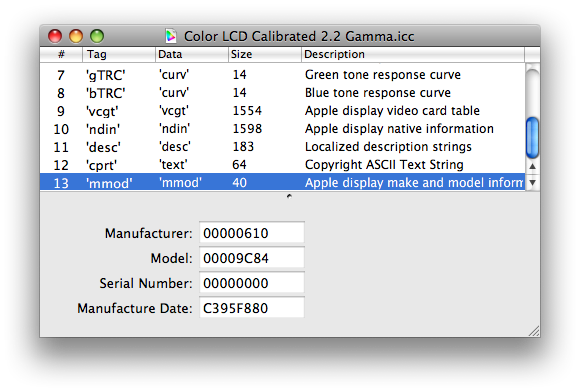Image resolution: width=580 pixels, height=392 pixels.
Task: Select the 'bTRC' tag row
Action: coord(283,93)
